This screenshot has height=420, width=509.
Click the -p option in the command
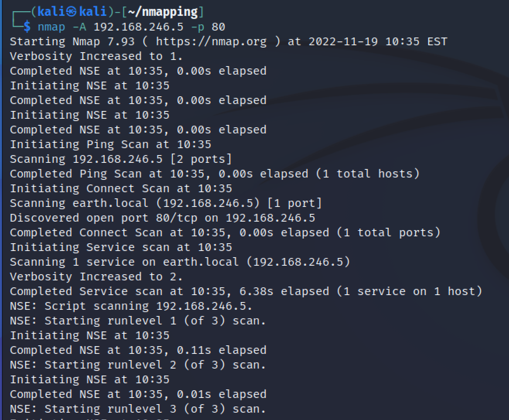(197, 27)
